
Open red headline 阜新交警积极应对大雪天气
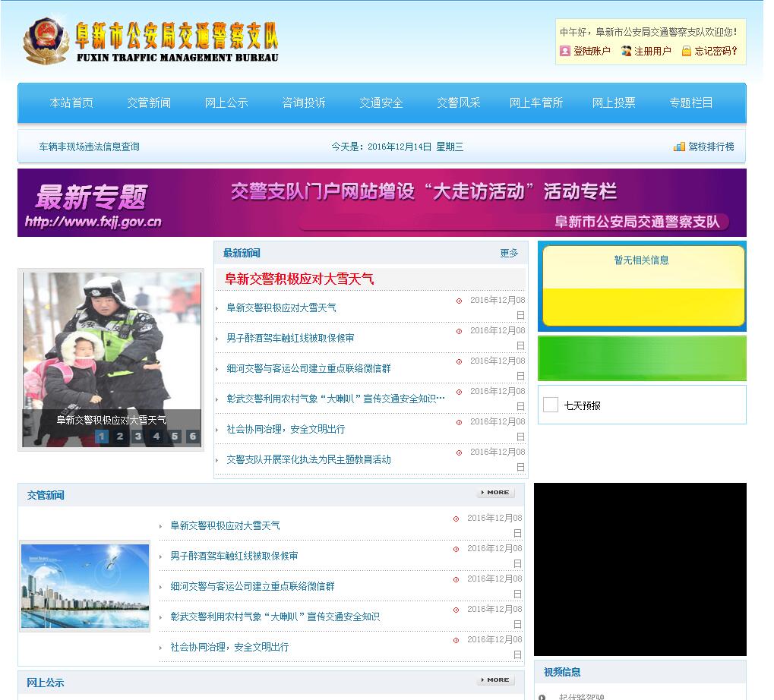coord(299,279)
